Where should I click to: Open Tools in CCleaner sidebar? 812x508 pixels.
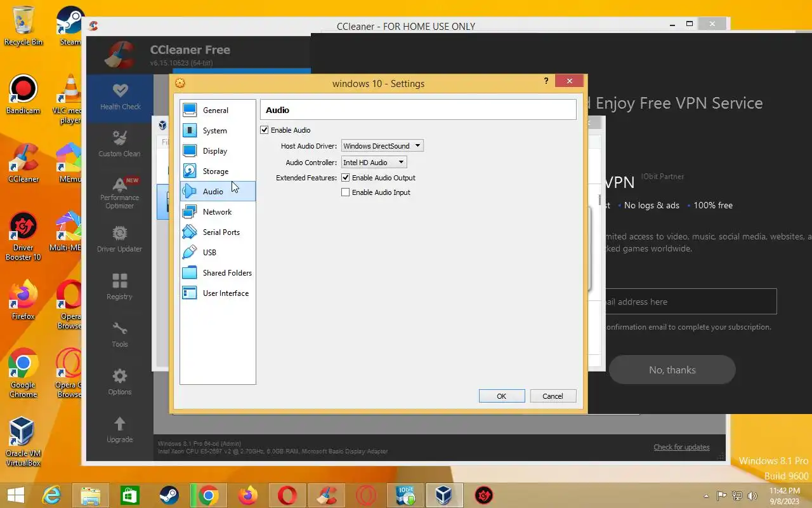point(120,335)
